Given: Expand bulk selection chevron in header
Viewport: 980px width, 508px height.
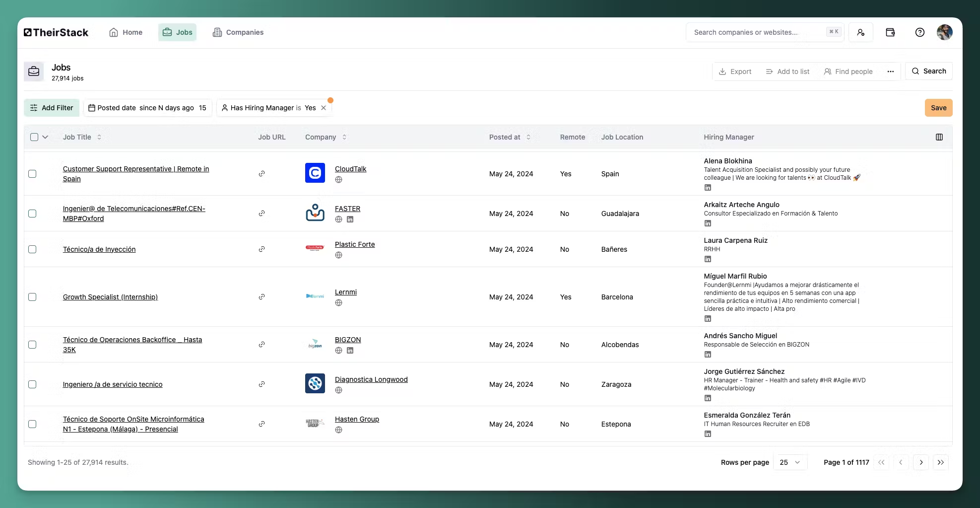Looking at the screenshot, I should [45, 137].
